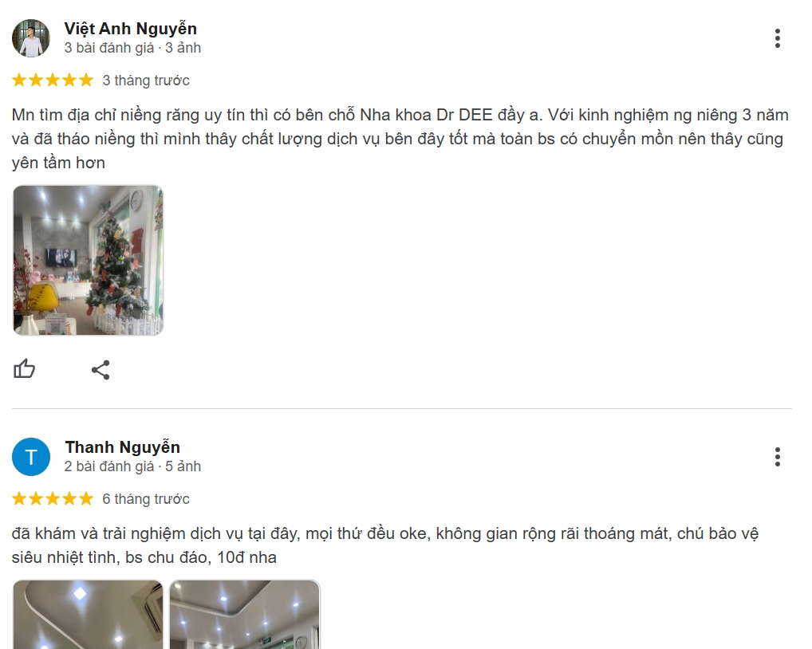Click the '3 tháng trước' timestamp
The height and width of the screenshot is (649, 812).
pyautogui.click(x=146, y=81)
